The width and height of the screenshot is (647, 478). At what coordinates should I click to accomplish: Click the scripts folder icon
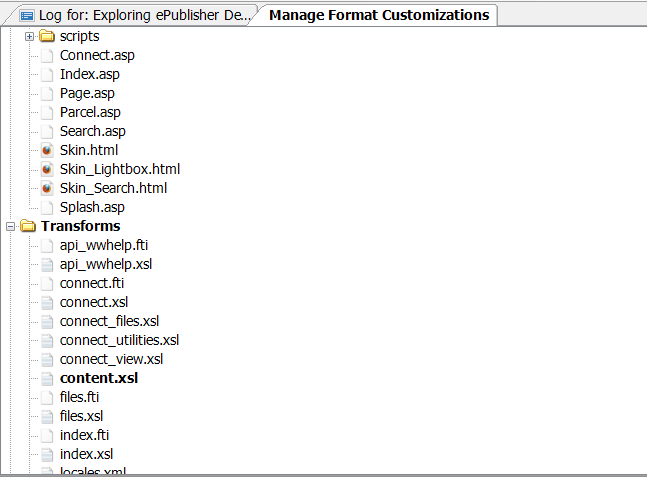point(47,36)
